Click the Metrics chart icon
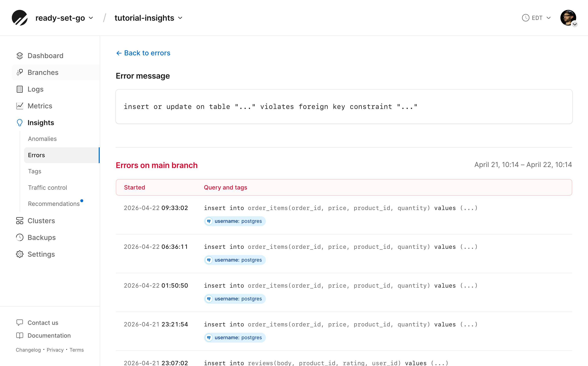Viewport: 588px width, 366px height. (20, 106)
